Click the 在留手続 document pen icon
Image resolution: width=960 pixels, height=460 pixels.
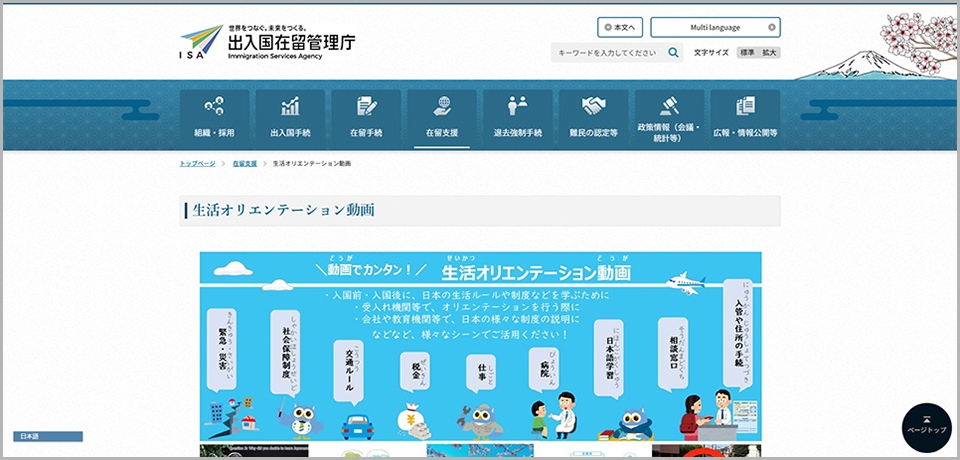point(366,107)
